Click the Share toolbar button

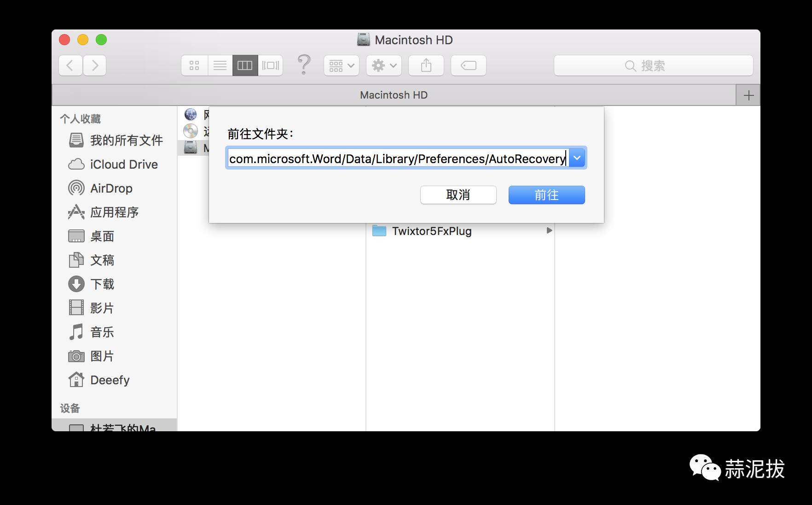(x=426, y=65)
